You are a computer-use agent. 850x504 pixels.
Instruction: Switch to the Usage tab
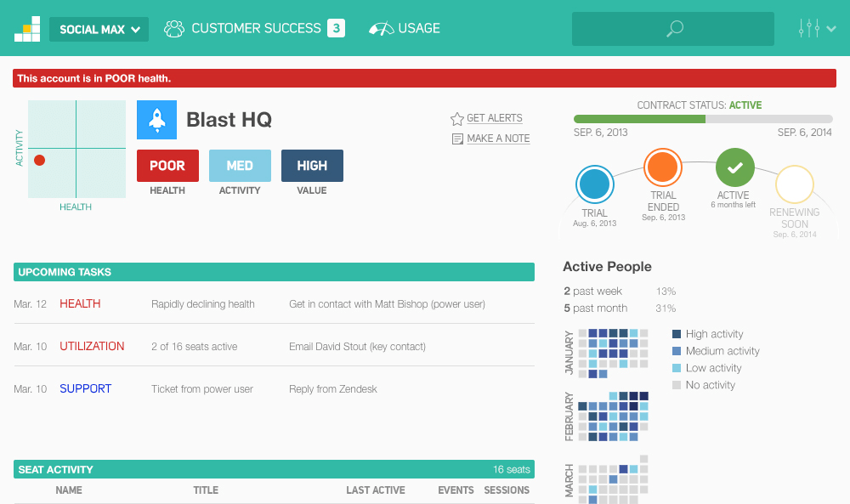pos(405,28)
